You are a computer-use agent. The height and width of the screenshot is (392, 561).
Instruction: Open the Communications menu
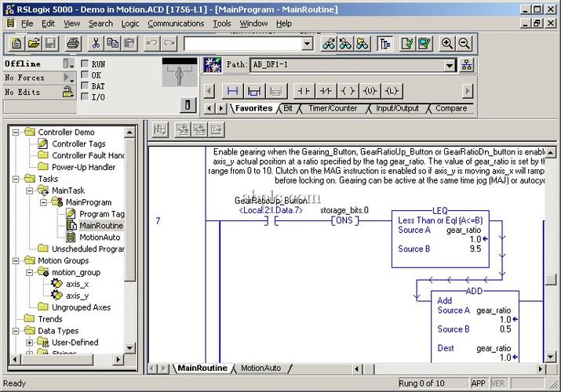(176, 24)
